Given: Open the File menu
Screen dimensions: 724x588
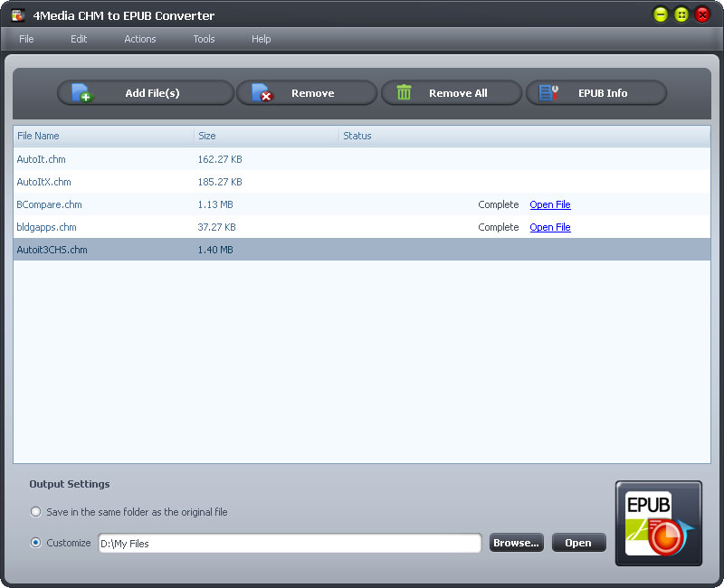Looking at the screenshot, I should [26, 39].
